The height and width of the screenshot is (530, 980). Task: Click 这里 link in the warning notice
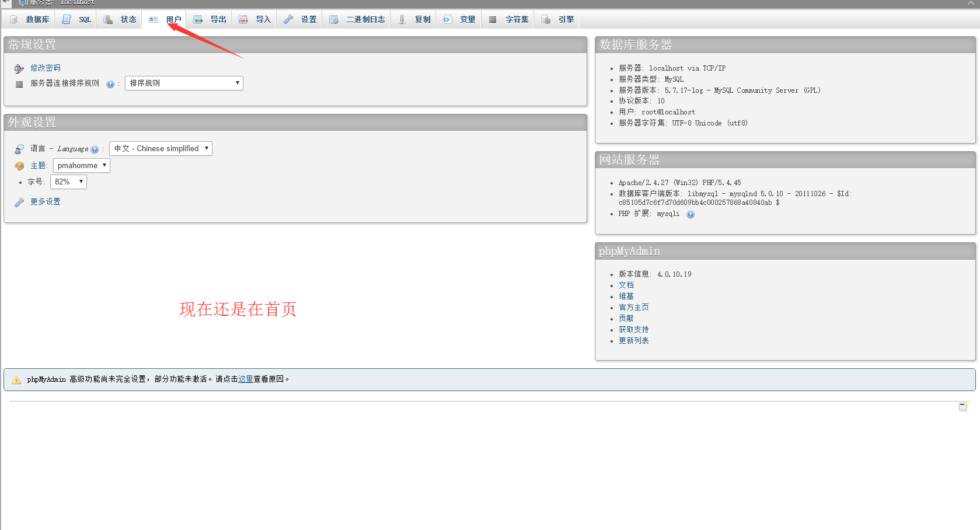[x=246, y=379]
